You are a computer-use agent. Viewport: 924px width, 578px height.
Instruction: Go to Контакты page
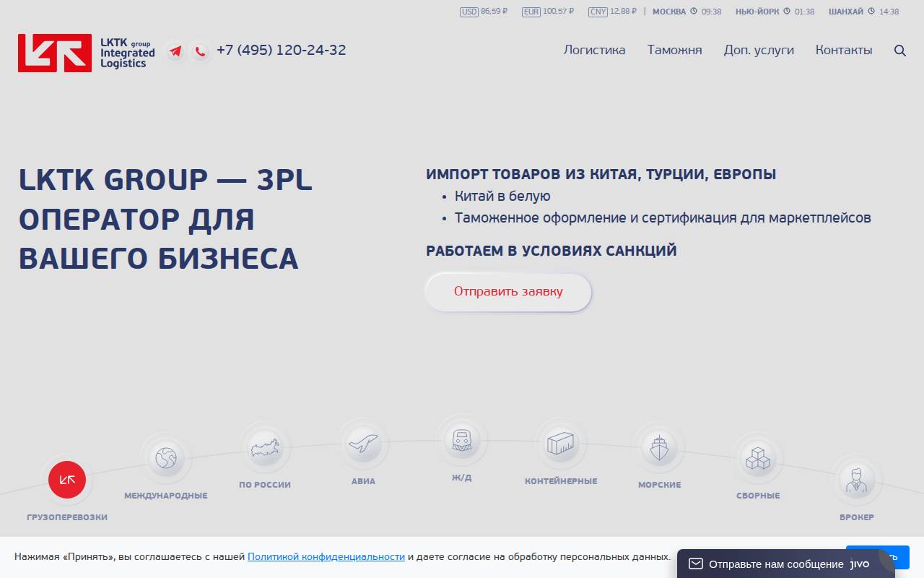coord(844,51)
